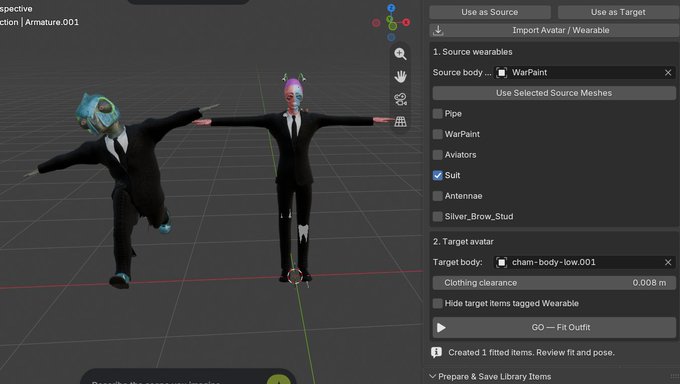Click the cham-body-low.001 object icon
The height and width of the screenshot is (384, 680).
(x=502, y=262)
